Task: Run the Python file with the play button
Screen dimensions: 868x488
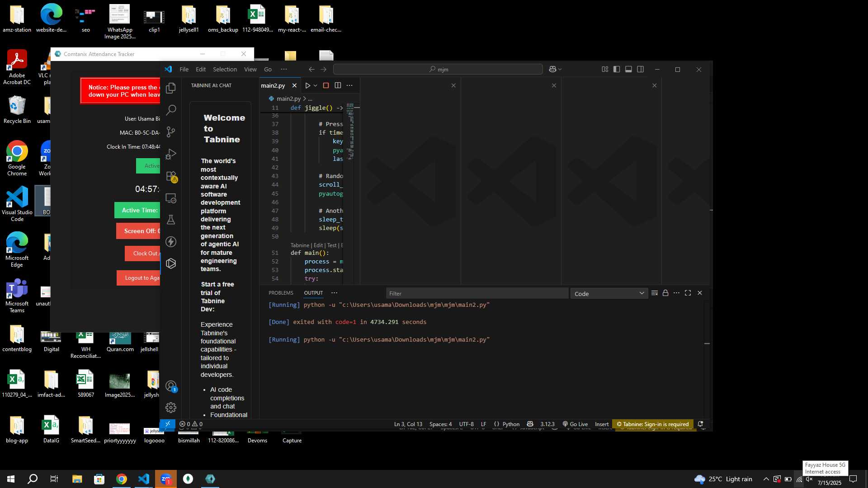Action: point(307,85)
